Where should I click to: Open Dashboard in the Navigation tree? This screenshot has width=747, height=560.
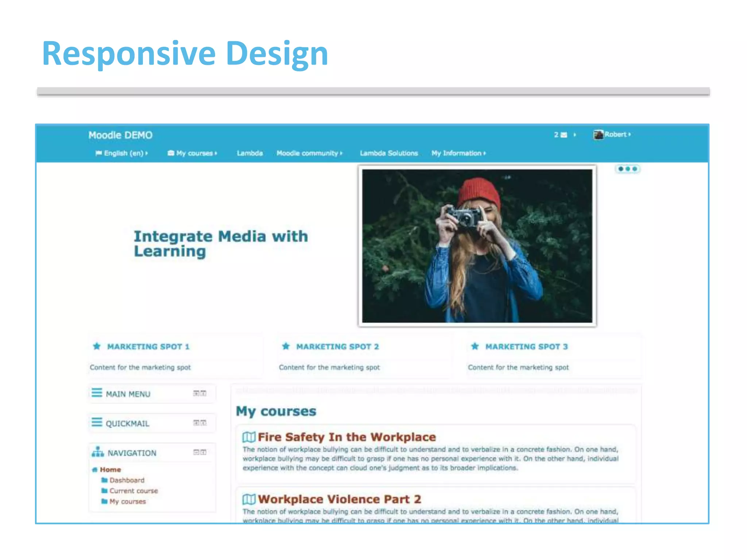127,480
